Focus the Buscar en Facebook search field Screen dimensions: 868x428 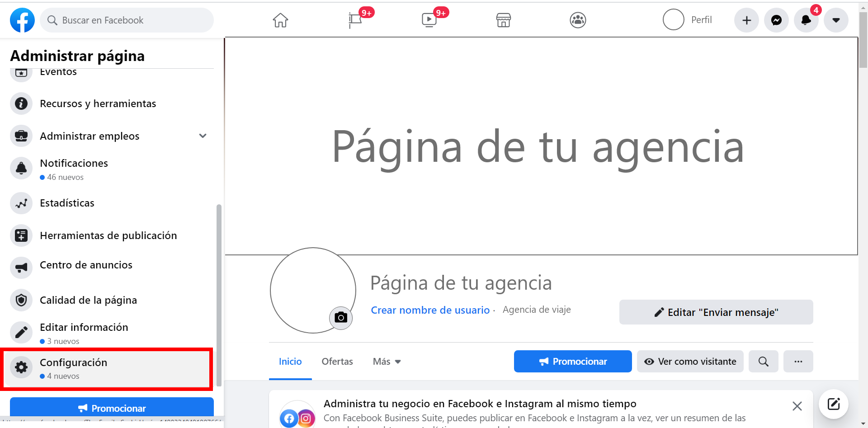[x=127, y=20]
